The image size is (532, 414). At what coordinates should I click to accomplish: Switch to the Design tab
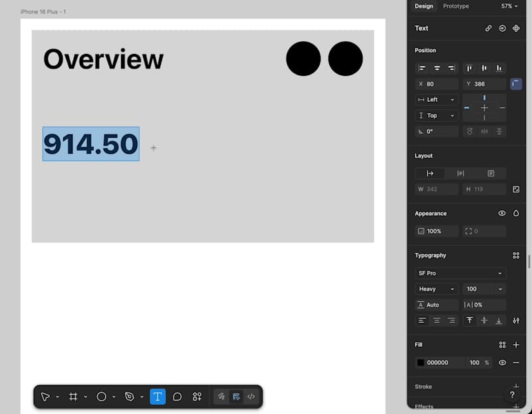point(424,6)
